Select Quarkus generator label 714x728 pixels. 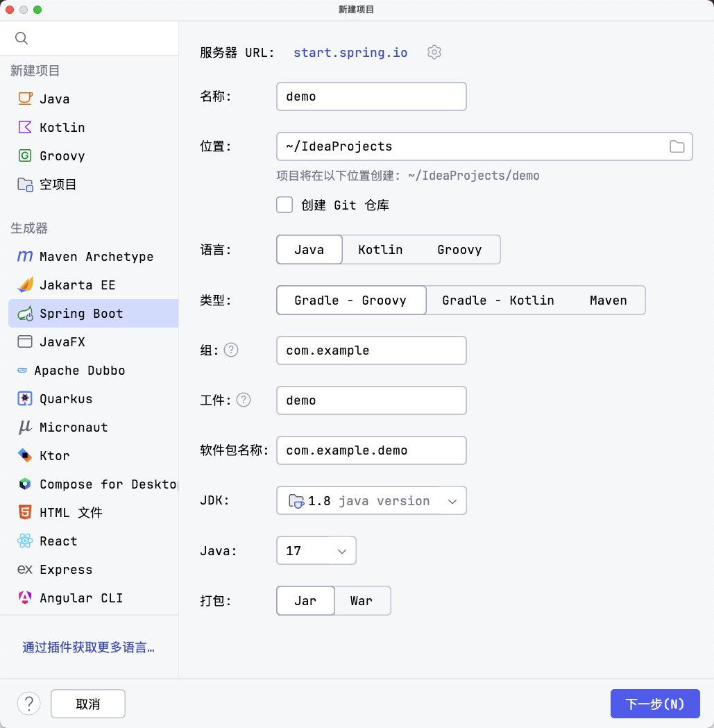click(x=66, y=398)
